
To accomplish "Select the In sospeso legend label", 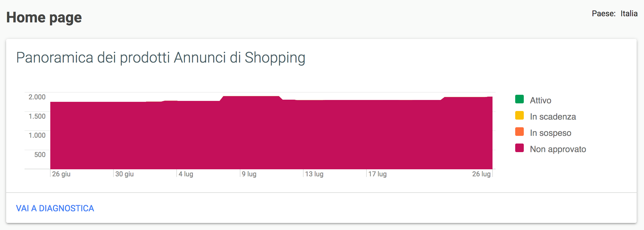I will tap(550, 133).
